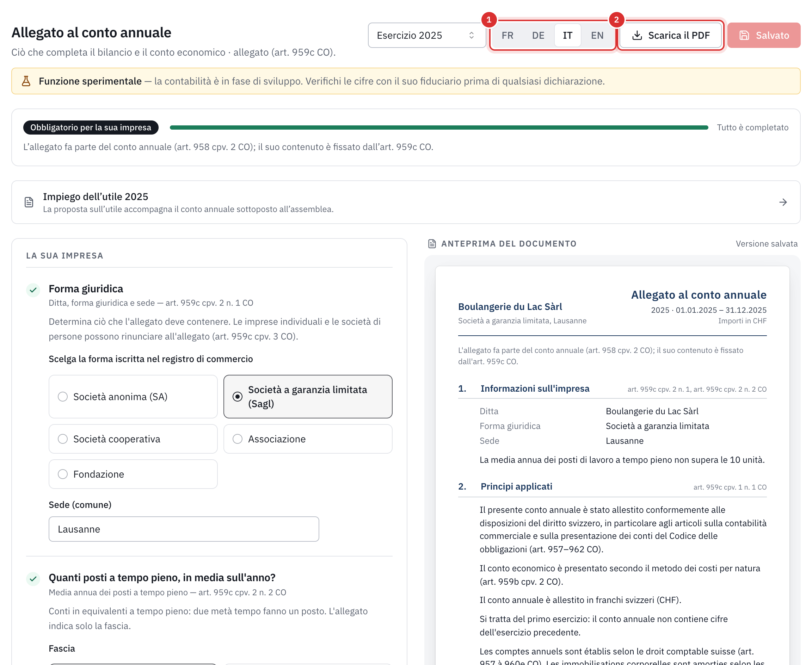812x665 pixels.
Task: Click the flask icon in experimental banner
Action: pos(26,81)
